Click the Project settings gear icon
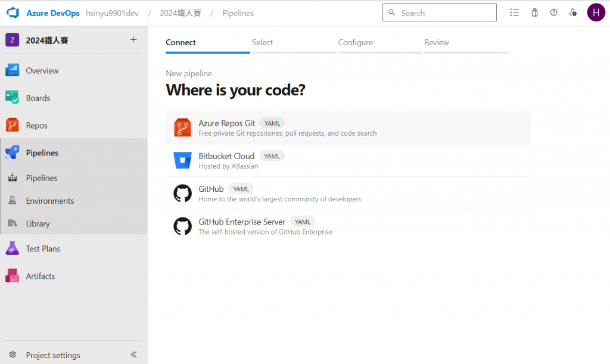610x364 pixels. point(13,354)
